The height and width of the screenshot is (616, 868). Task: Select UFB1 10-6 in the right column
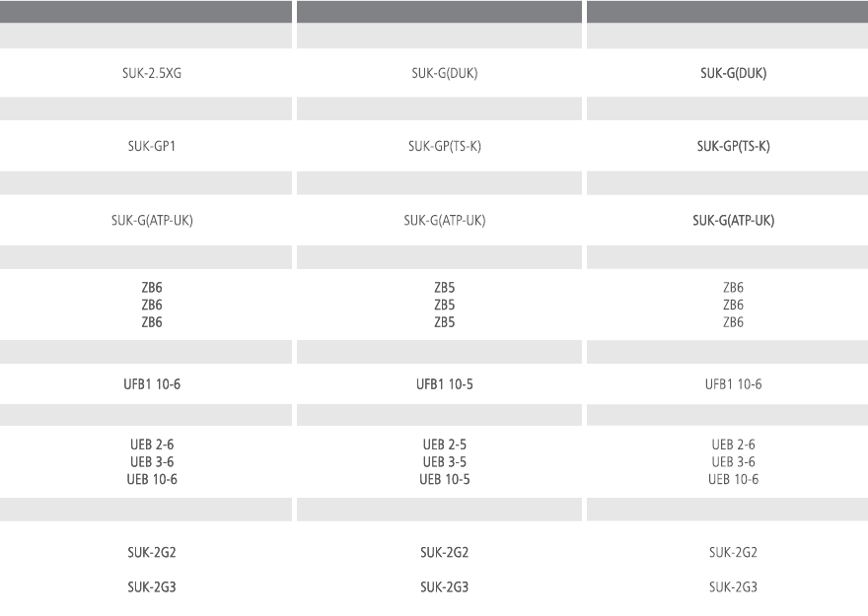pos(732,383)
